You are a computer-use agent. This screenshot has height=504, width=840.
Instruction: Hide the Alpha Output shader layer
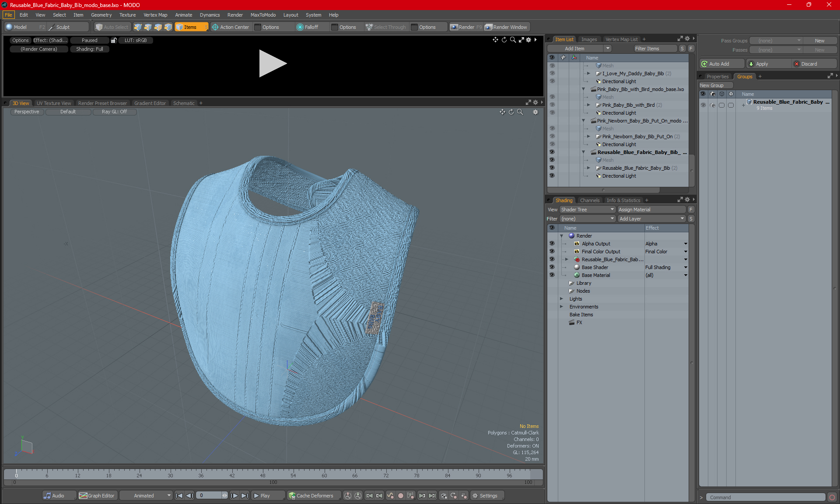click(552, 244)
